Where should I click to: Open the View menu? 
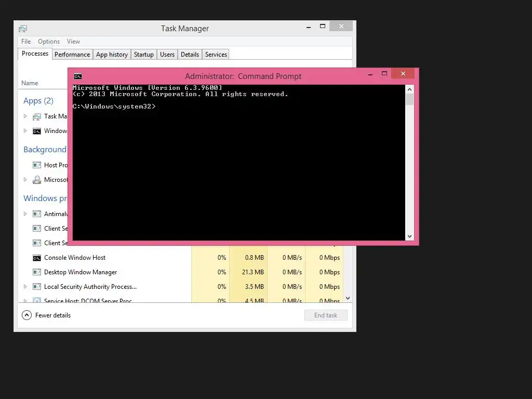73,42
